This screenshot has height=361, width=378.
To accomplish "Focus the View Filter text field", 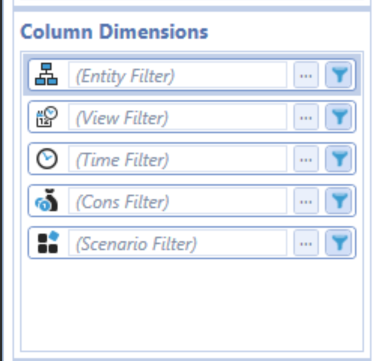I will [x=178, y=117].
